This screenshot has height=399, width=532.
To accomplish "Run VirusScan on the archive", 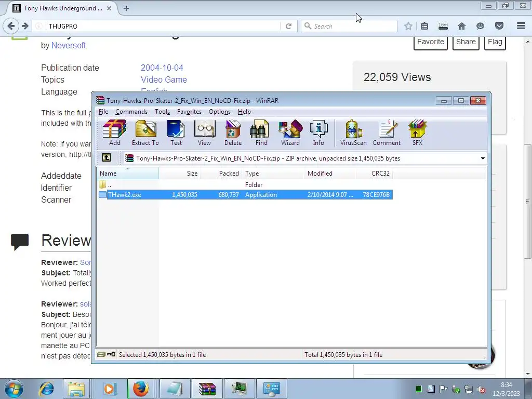I will [353, 132].
